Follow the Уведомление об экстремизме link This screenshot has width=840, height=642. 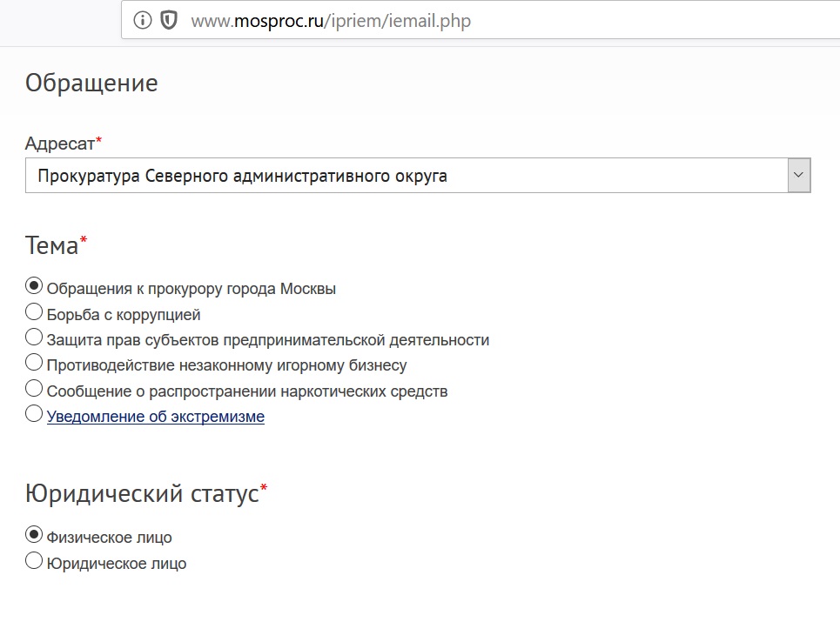(x=155, y=417)
